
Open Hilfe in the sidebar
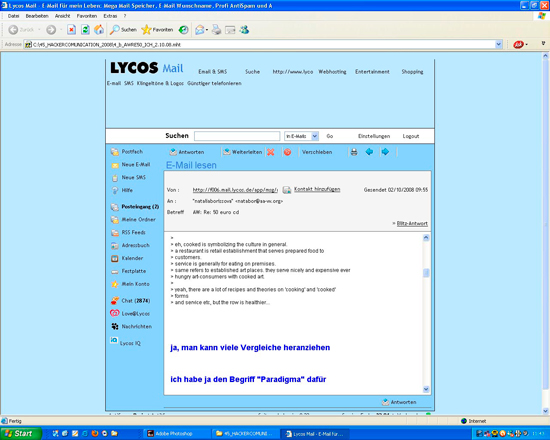tap(122, 190)
